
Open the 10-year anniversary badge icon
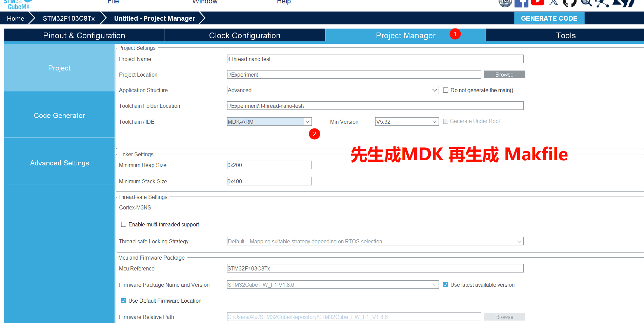point(505,3)
